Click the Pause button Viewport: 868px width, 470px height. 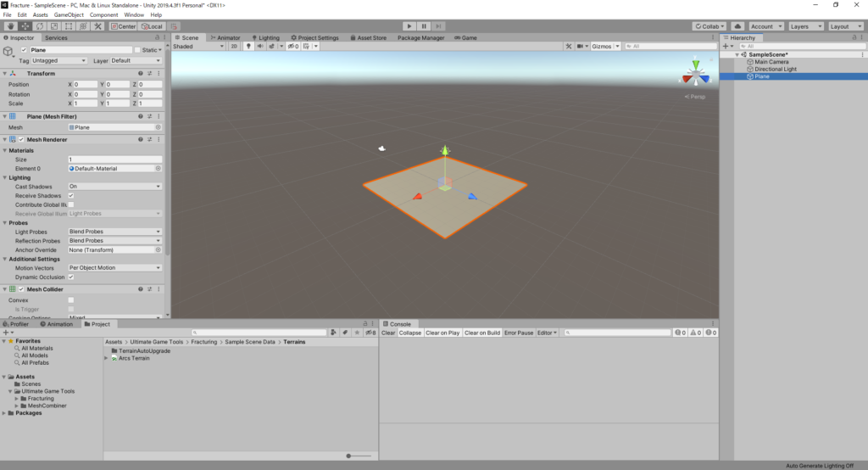[x=424, y=26]
